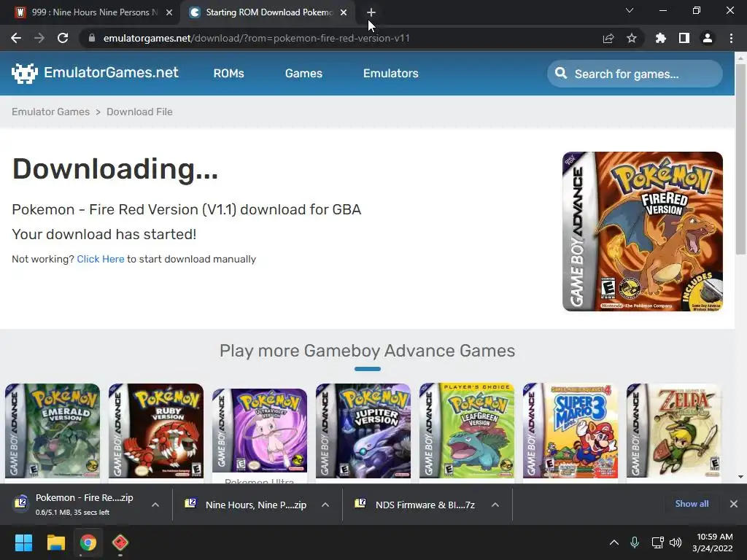Image resolution: width=747 pixels, height=560 pixels.
Task: Close the 999 Nine Hours tab
Action: (169, 12)
